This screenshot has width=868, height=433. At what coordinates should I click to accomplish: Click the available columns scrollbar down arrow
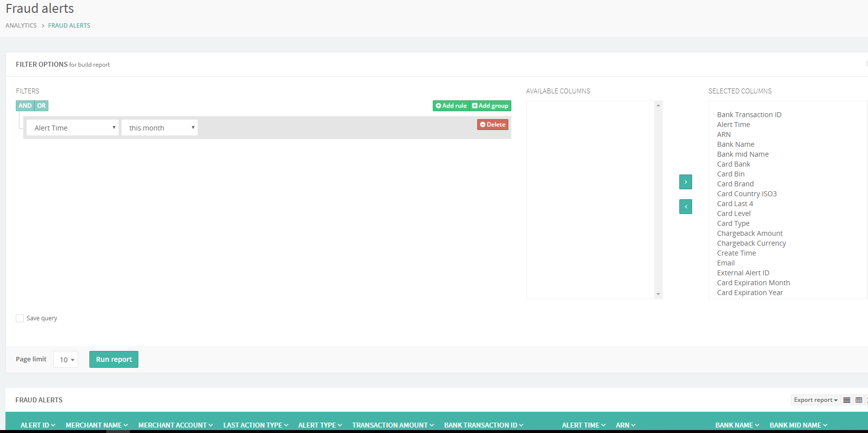(658, 294)
